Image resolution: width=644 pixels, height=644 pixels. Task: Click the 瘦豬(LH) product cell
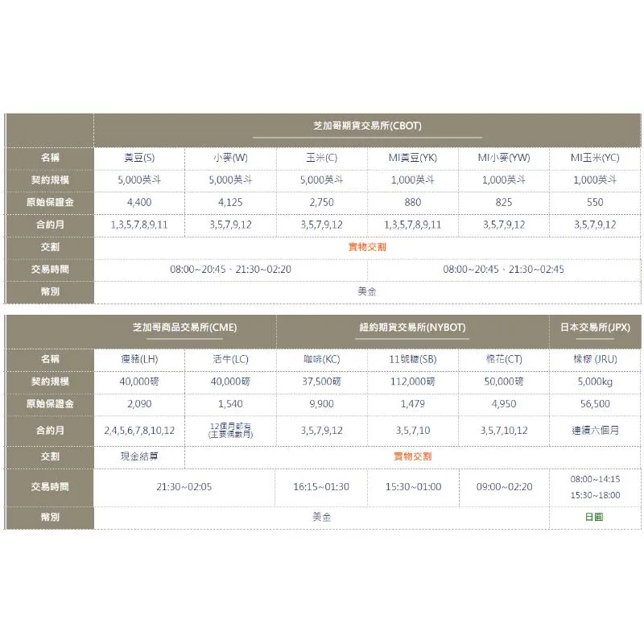[x=139, y=359]
